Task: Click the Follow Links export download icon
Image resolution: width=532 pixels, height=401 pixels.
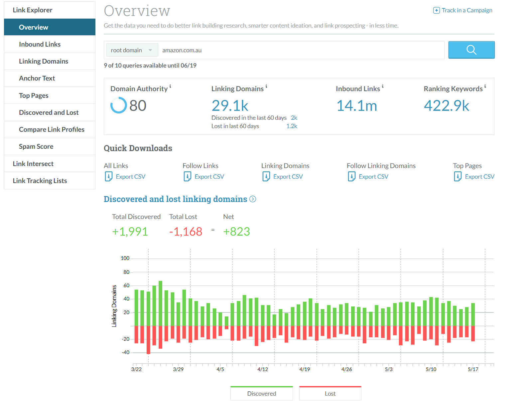Action: (187, 176)
